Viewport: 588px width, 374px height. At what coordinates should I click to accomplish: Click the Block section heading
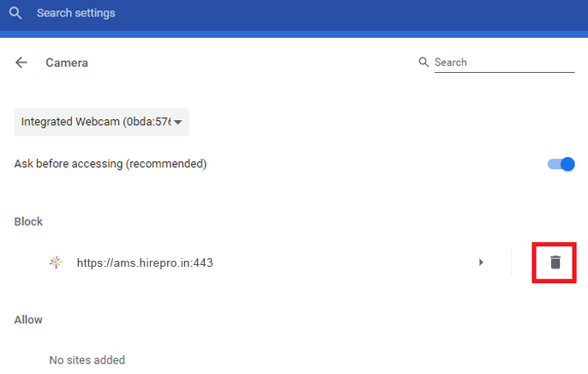point(28,221)
